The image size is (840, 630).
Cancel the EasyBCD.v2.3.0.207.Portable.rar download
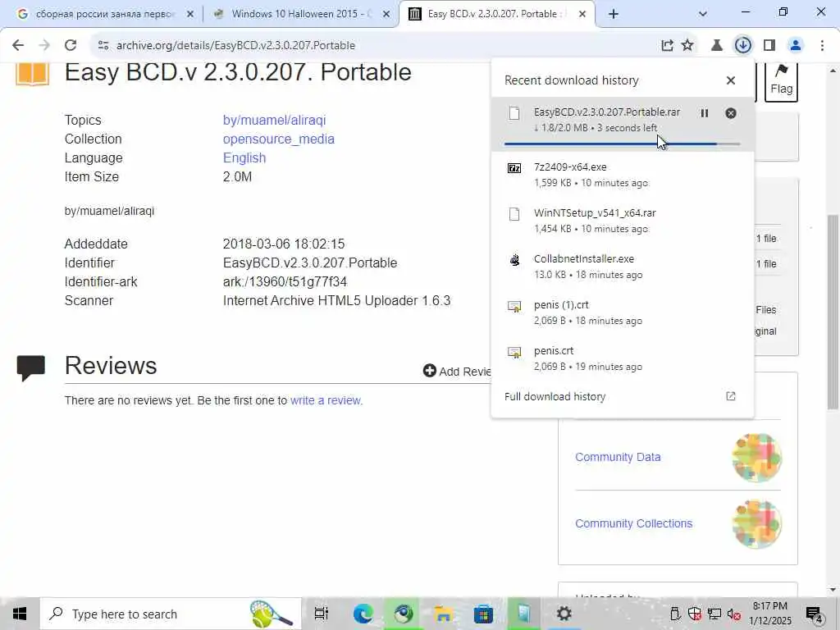[731, 113]
